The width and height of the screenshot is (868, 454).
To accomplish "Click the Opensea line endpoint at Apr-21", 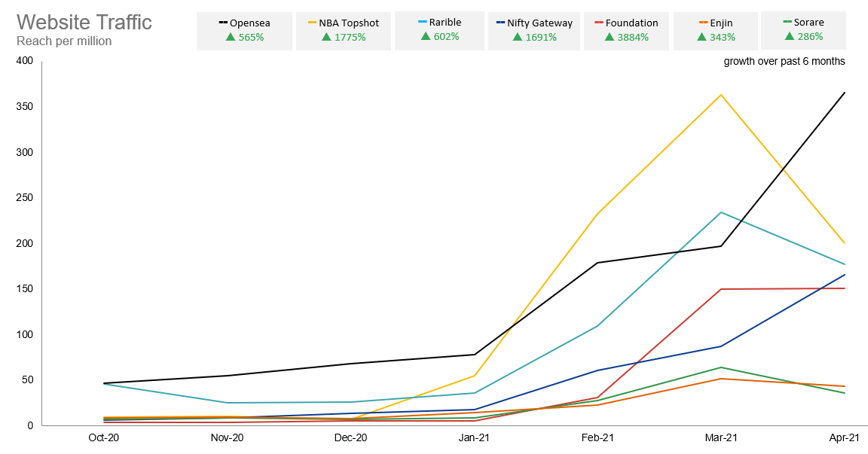I will point(844,93).
